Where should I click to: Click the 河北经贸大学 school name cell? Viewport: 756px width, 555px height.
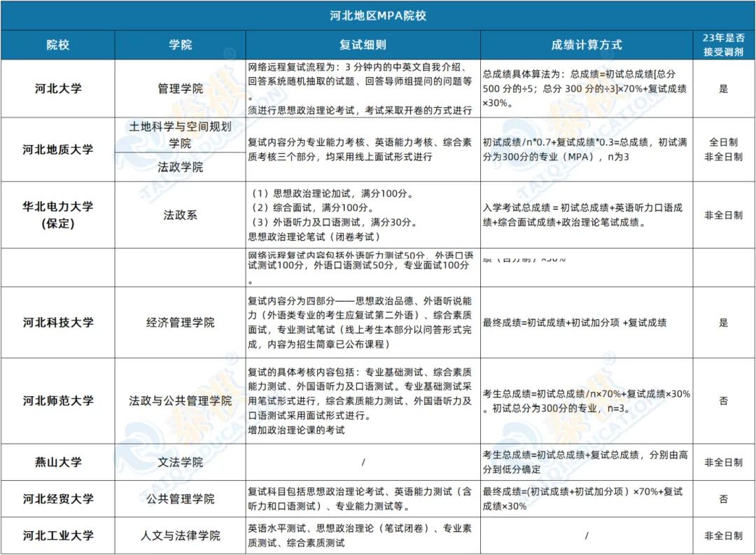(58, 498)
